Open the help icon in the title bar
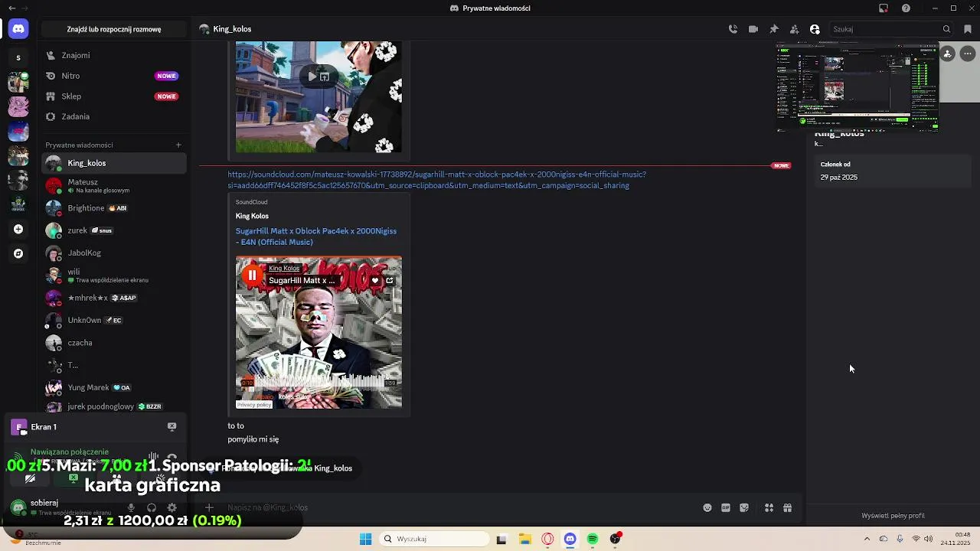The image size is (980, 551). pos(906,8)
